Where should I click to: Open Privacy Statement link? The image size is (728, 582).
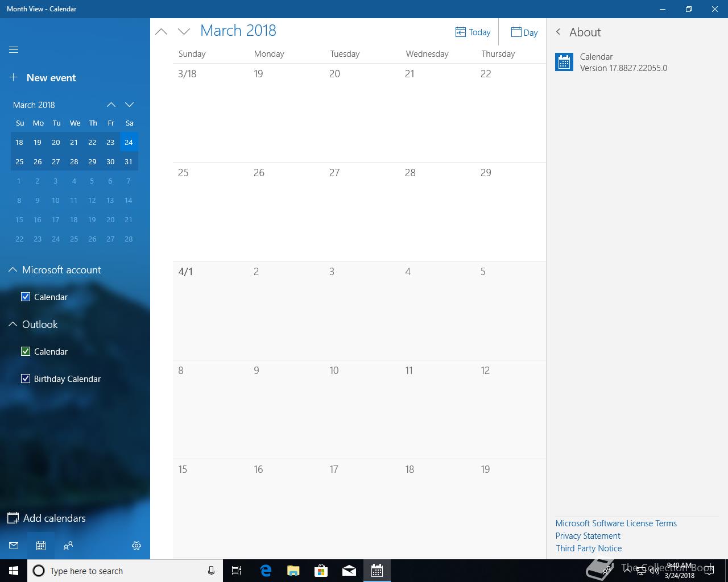pos(588,536)
